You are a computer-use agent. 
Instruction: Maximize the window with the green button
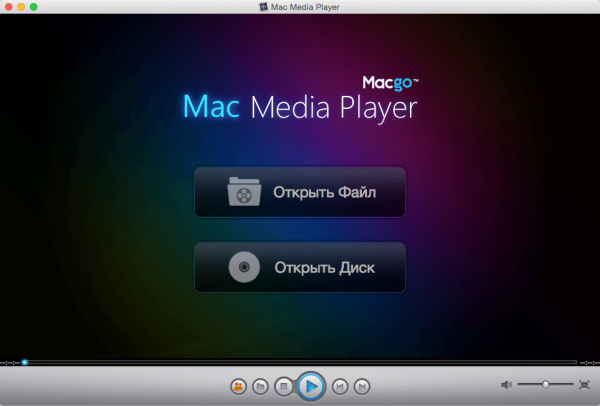pos(34,7)
